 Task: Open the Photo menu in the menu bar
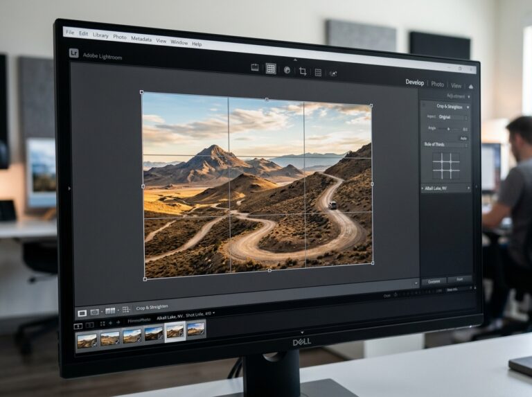[x=120, y=37]
